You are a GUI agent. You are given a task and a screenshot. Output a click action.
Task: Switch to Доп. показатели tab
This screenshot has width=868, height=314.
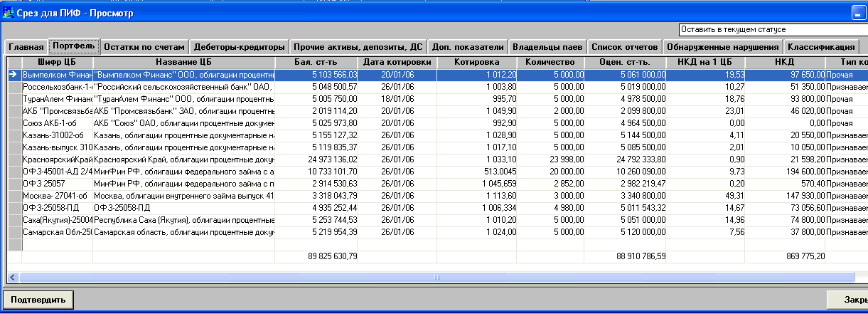point(468,47)
